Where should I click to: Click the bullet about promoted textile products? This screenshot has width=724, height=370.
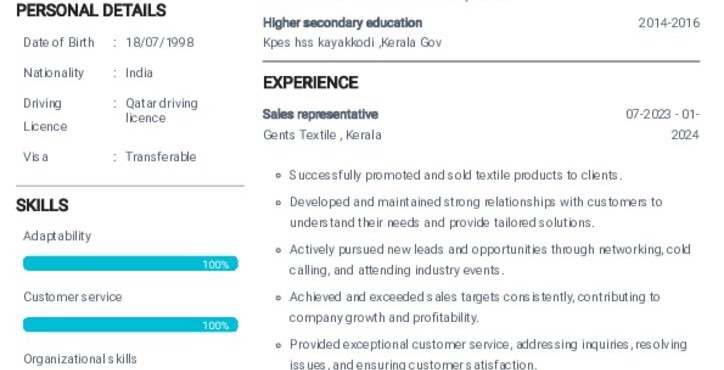456,175
